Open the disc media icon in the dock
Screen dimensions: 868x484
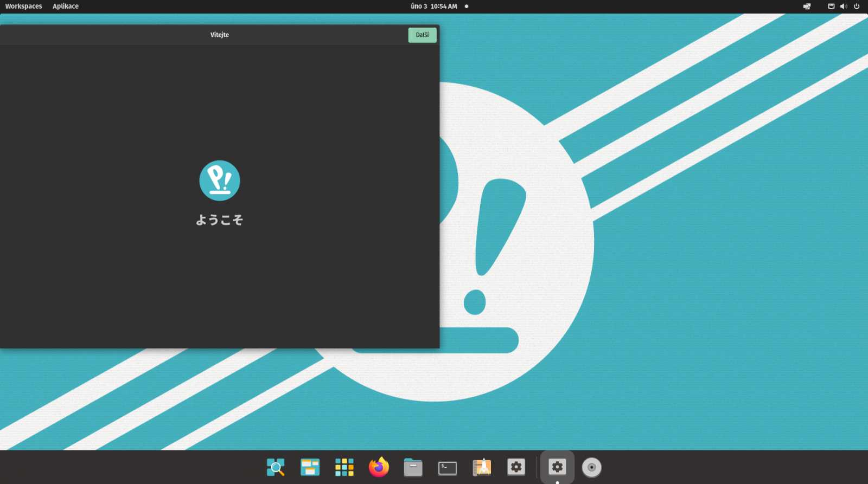click(591, 467)
